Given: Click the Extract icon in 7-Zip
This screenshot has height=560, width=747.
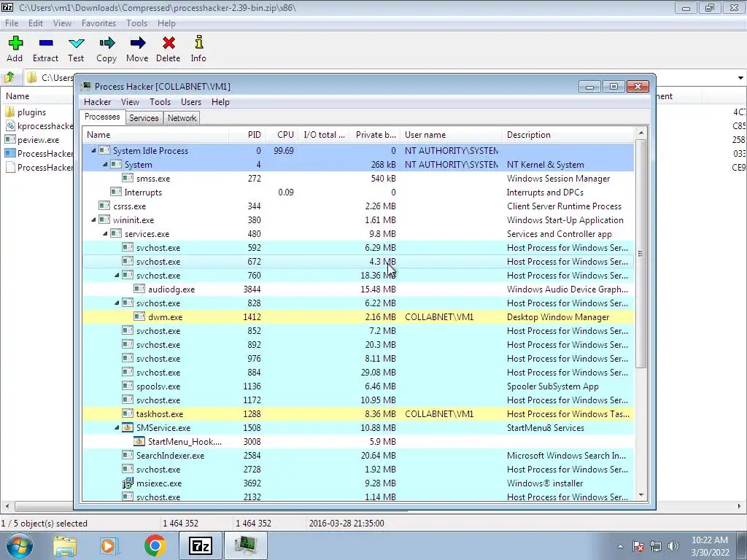Looking at the screenshot, I should point(46,43).
